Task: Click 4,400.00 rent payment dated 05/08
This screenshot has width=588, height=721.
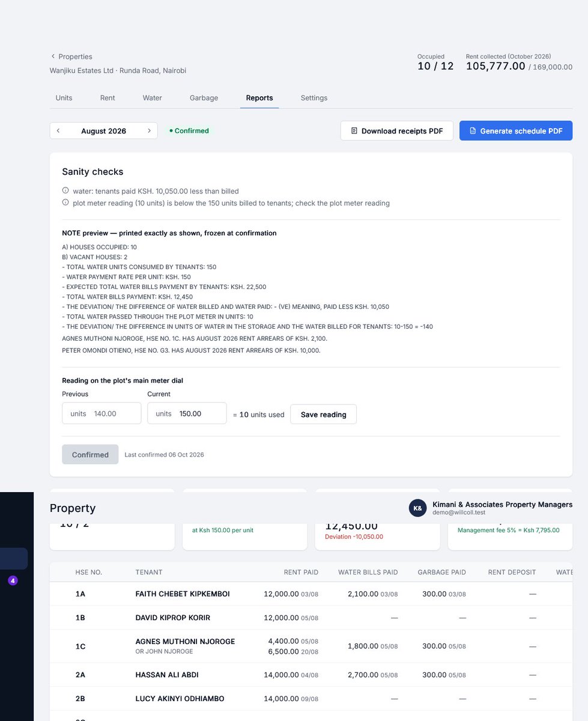Action: (x=293, y=641)
